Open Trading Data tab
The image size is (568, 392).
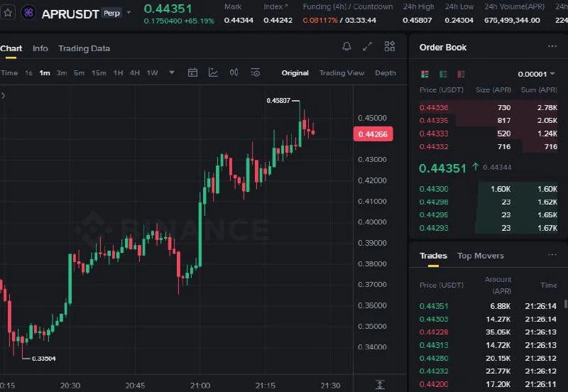(x=84, y=48)
